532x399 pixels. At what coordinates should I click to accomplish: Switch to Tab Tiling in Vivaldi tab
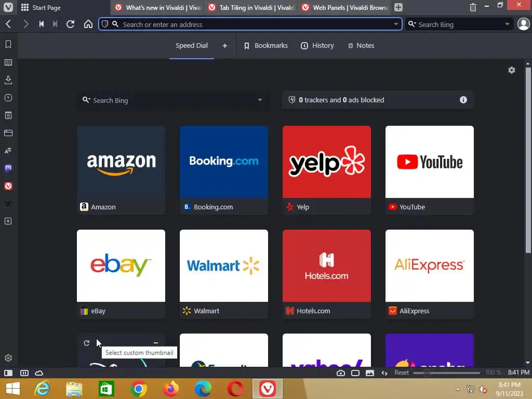coord(251,7)
